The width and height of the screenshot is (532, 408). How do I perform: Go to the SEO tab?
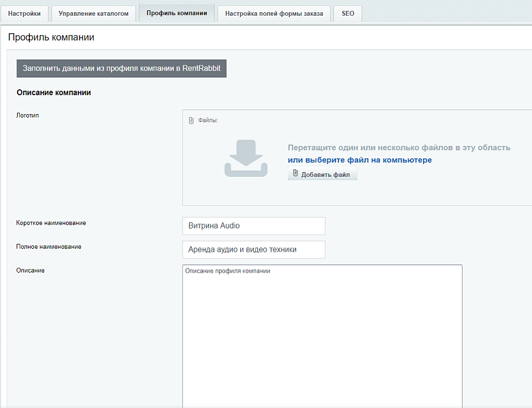tap(348, 14)
